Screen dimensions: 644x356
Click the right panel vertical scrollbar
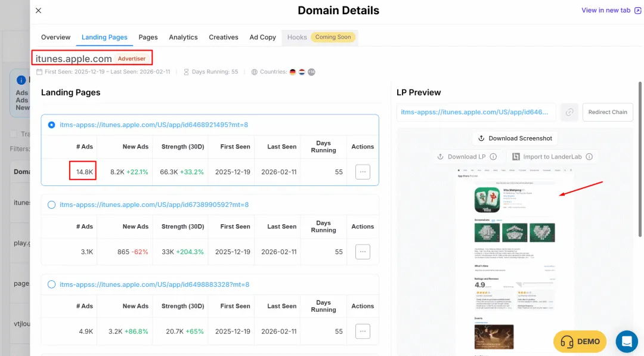click(640, 159)
